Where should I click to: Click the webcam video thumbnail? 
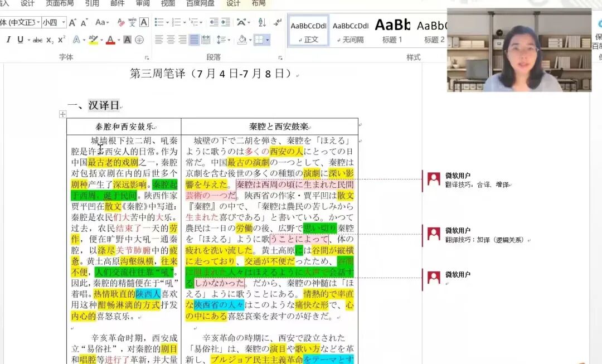(519, 50)
